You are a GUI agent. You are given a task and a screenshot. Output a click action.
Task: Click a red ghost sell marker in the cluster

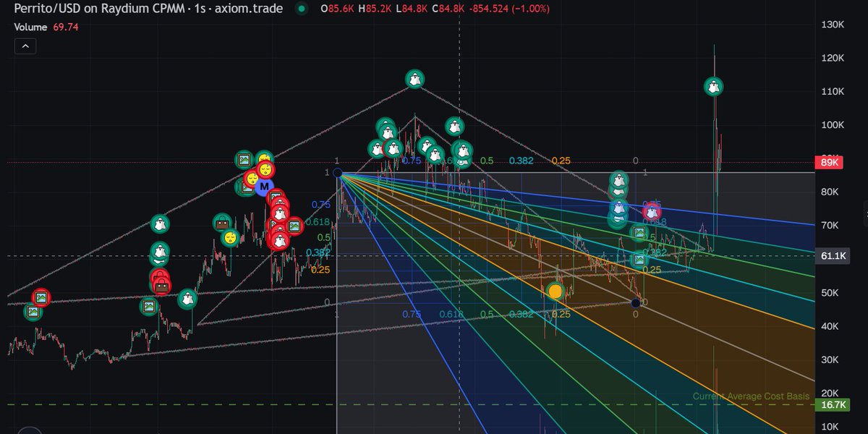pyautogui.click(x=278, y=212)
